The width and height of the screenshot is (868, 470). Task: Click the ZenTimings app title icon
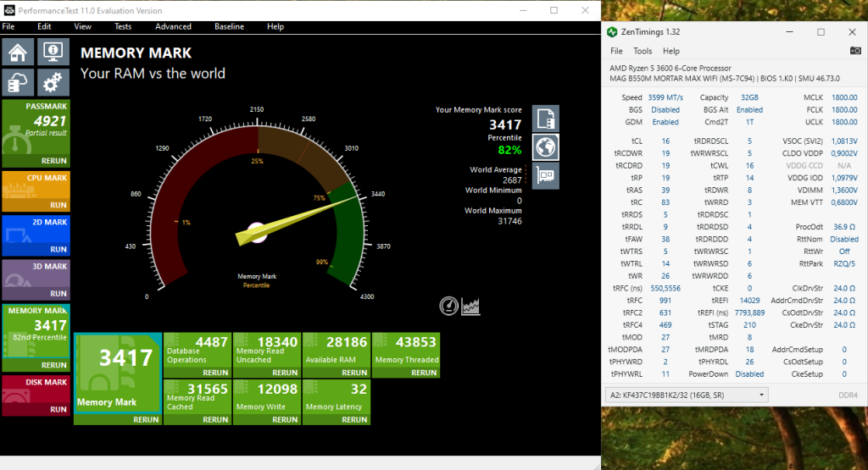[612, 32]
